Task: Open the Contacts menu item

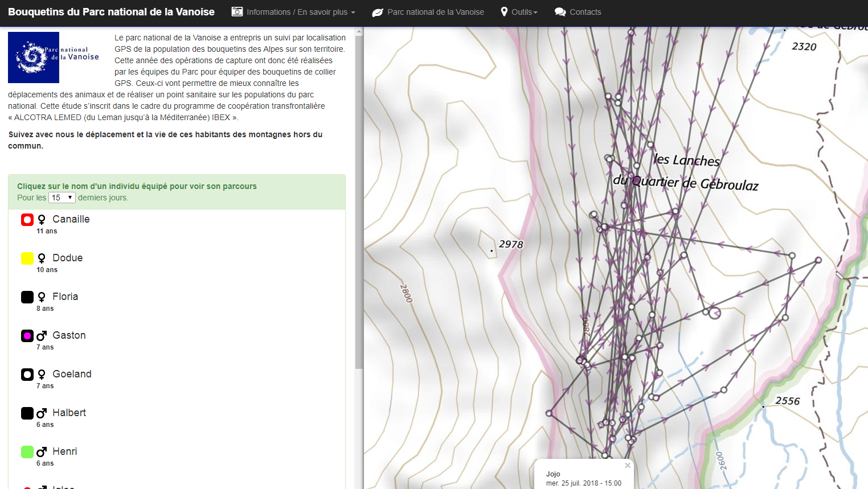Action: pos(578,12)
